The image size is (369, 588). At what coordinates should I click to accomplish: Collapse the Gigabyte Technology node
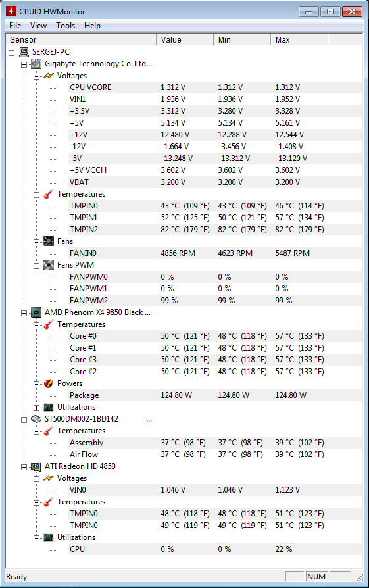(24, 64)
